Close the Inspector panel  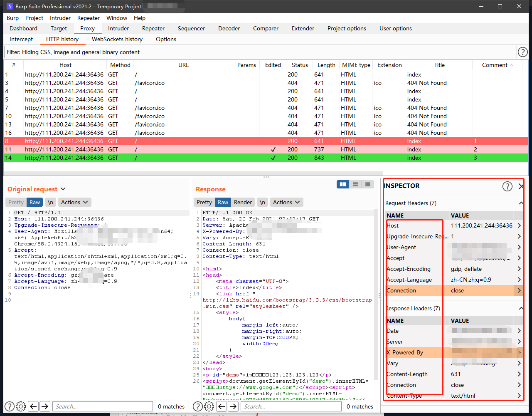point(521,186)
